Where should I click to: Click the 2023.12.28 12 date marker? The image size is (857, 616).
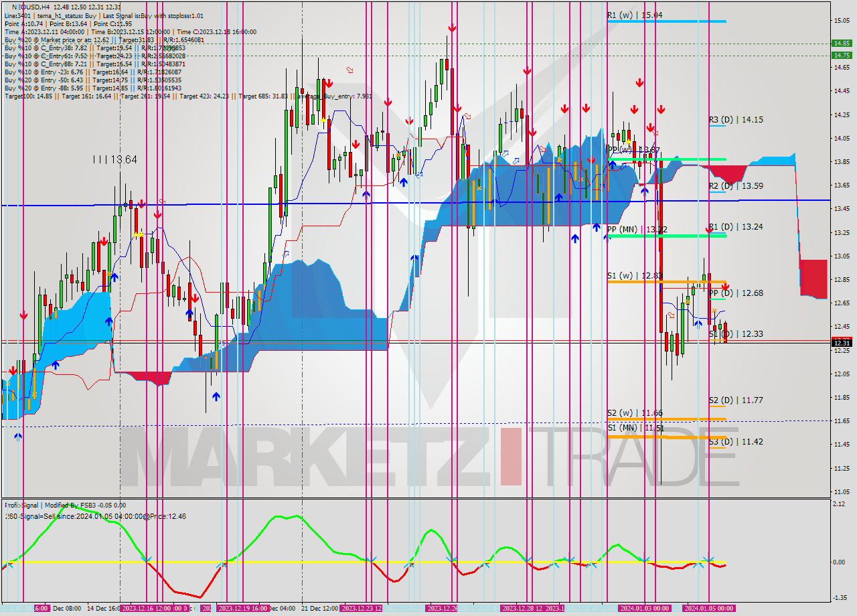pos(522,608)
